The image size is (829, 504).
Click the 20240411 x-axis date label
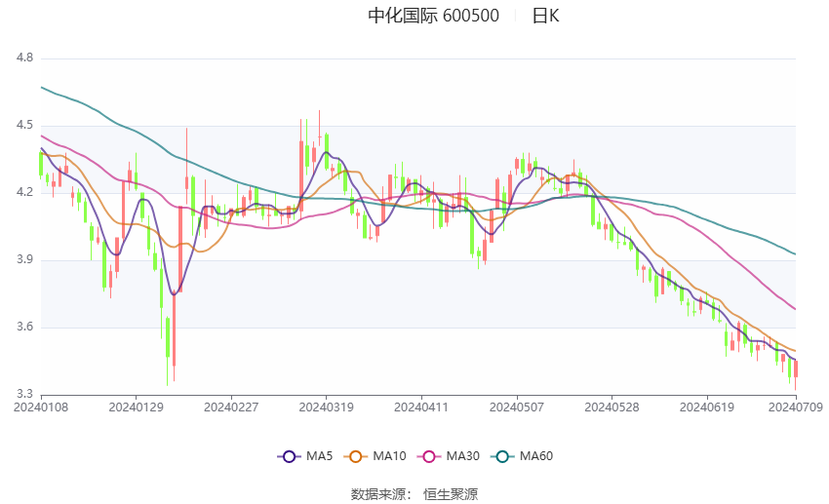point(421,407)
